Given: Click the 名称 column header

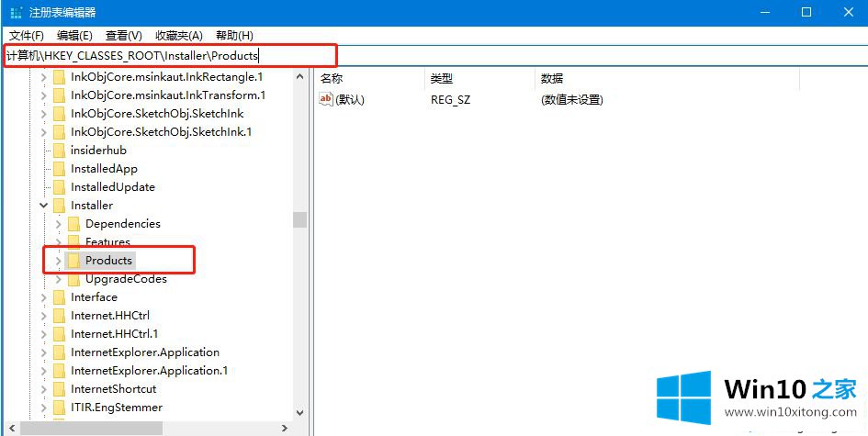Looking at the screenshot, I should click(x=332, y=79).
